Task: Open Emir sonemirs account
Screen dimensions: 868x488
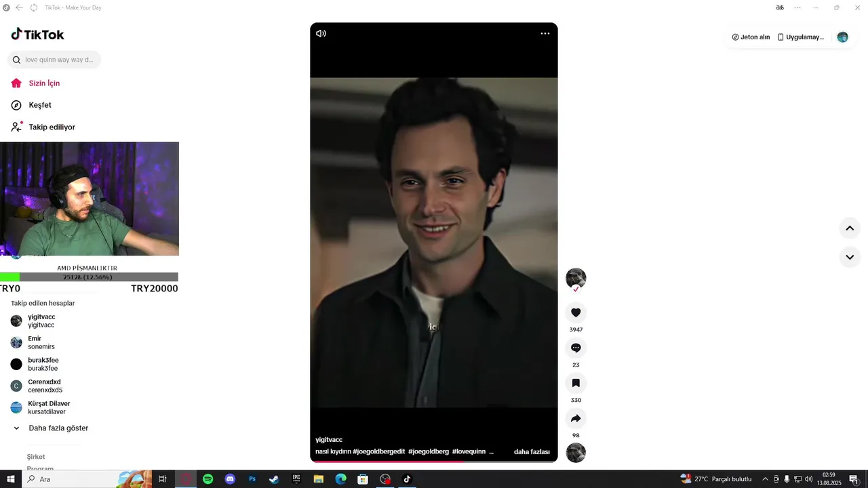Action: click(41, 342)
